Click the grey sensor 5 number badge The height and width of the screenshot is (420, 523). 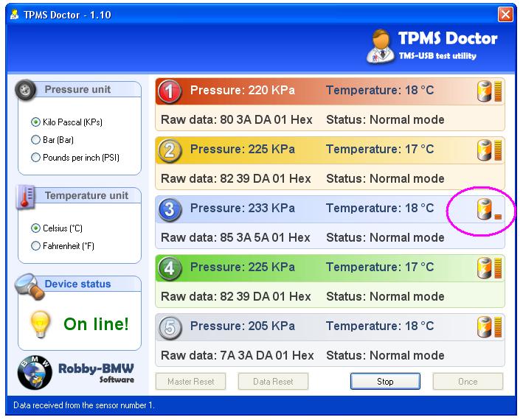(x=170, y=327)
